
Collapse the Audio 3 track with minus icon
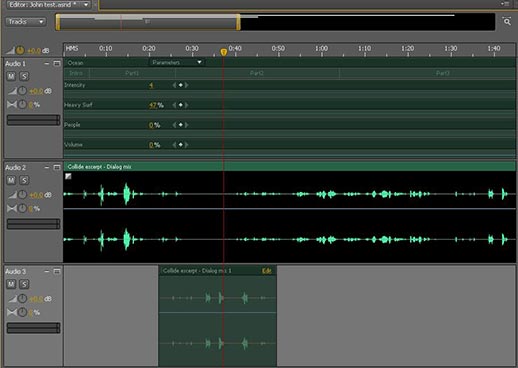click(x=47, y=271)
